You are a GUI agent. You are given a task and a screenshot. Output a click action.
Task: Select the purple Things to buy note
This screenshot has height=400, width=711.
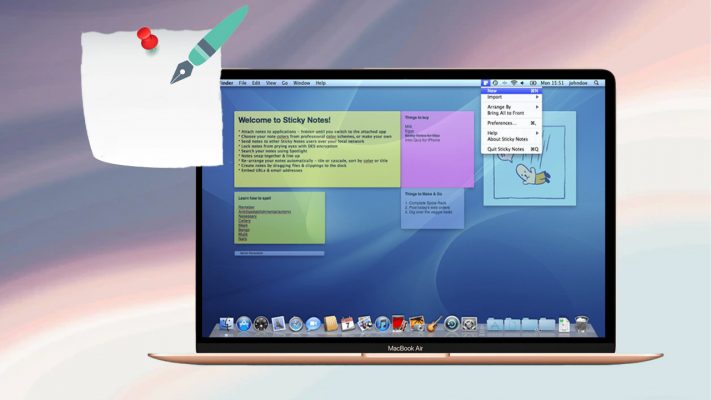(437, 149)
